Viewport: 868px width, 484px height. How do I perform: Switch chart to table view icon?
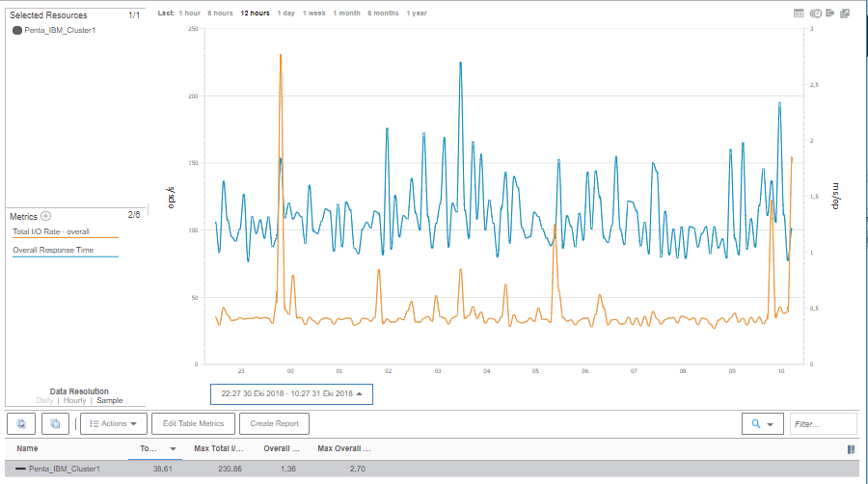point(799,13)
